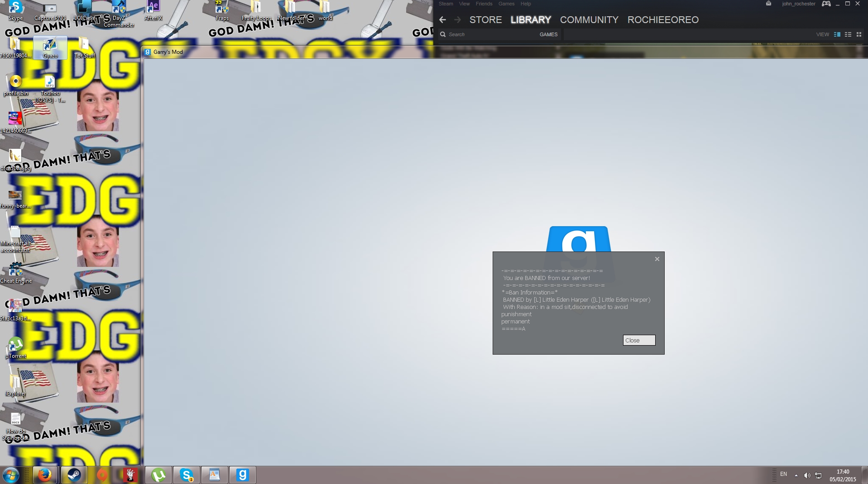Open the Steam COMMUNITY tab
The image size is (868, 484).
click(589, 20)
